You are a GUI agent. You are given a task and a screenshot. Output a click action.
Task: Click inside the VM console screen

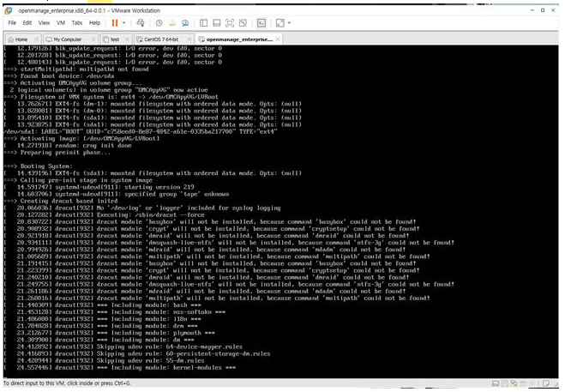280,211
